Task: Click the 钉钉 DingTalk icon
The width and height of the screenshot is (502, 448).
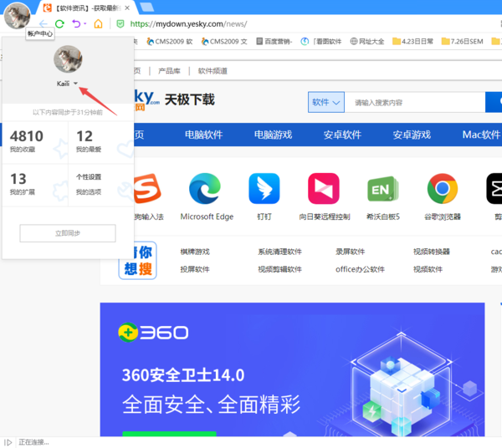Action: (264, 188)
